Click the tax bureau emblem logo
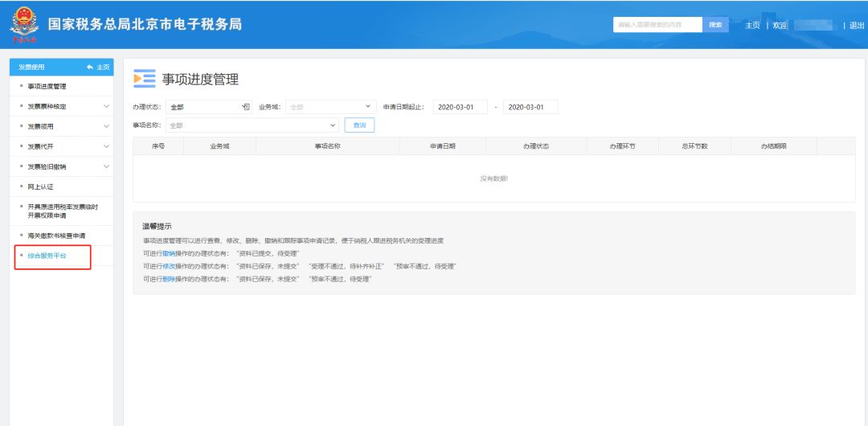868x426 pixels. (23, 24)
